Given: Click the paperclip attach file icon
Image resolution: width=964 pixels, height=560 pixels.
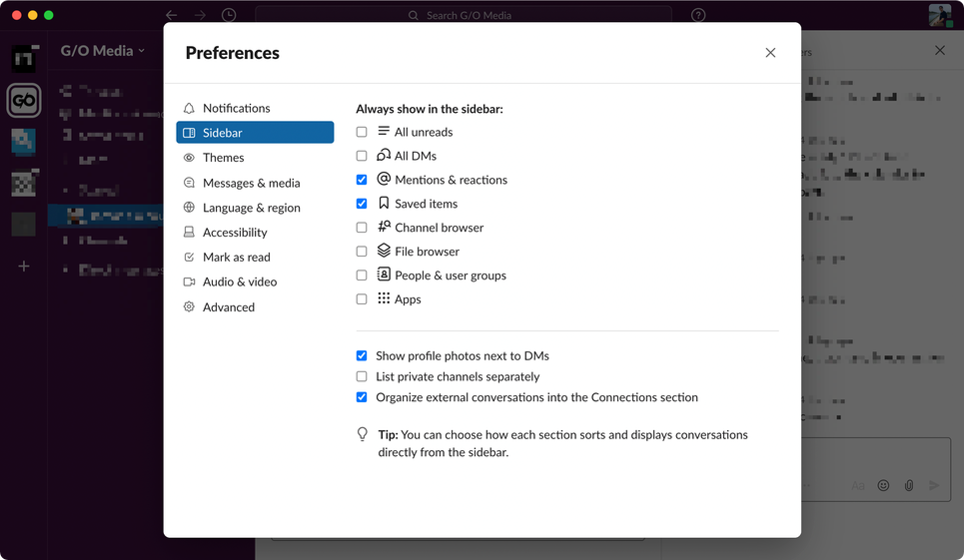Looking at the screenshot, I should (909, 485).
